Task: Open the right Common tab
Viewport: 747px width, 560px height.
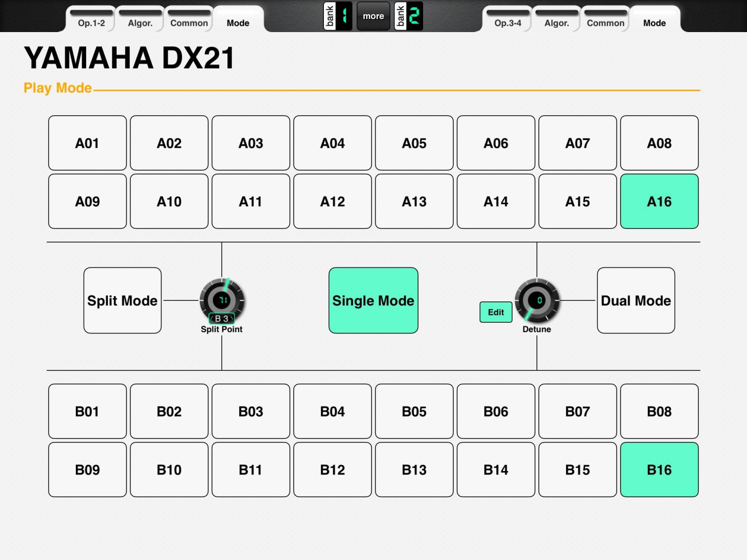Action: pos(605,19)
